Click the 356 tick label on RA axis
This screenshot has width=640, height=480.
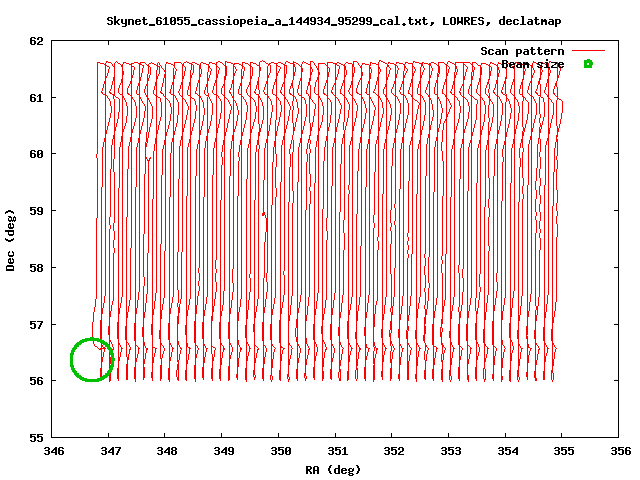tap(620, 450)
